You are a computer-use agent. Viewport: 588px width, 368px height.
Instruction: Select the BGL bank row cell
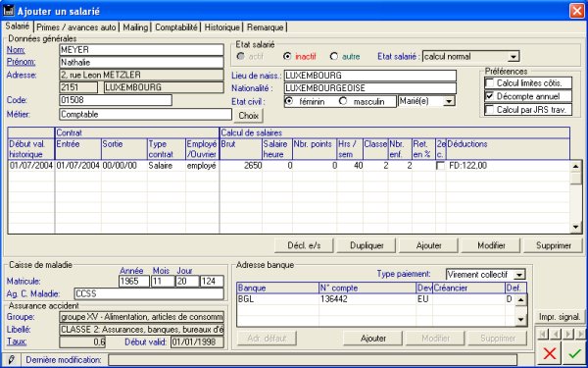tap(277, 299)
